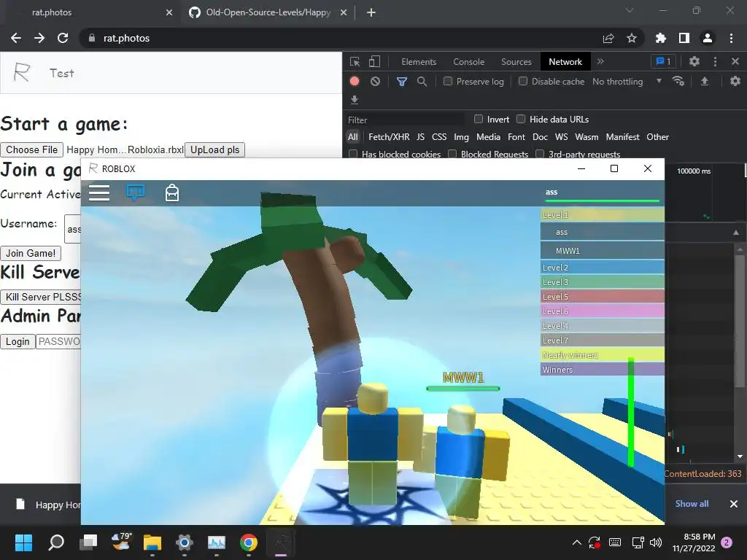Bookmark this page with star
This screenshot has height=560, width=747.
[x=632, y=38]
